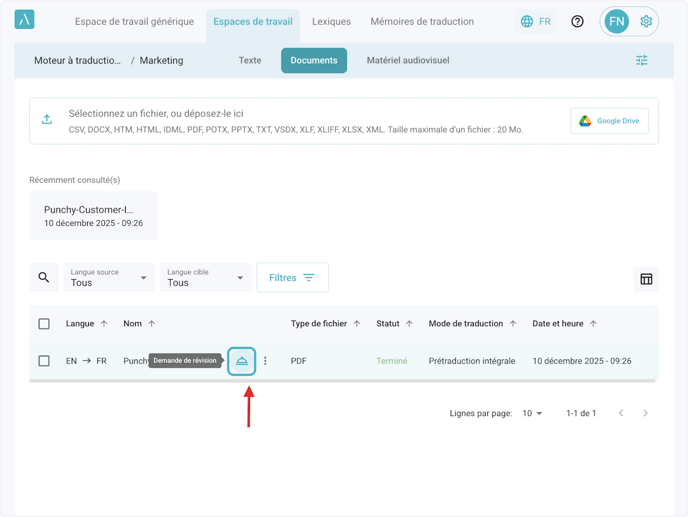Click the revision request icon in the row

click(x=242, y=361)
